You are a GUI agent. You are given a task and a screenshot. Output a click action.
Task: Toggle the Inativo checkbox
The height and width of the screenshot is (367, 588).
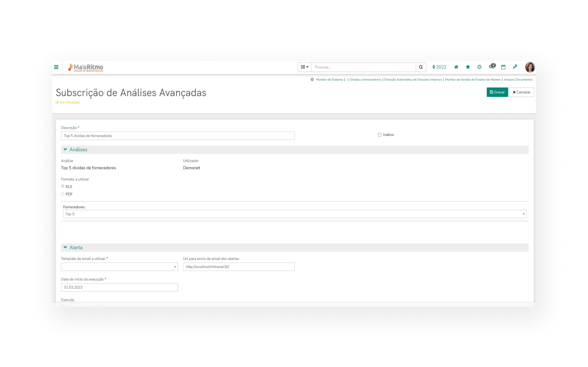click(380, 135)
